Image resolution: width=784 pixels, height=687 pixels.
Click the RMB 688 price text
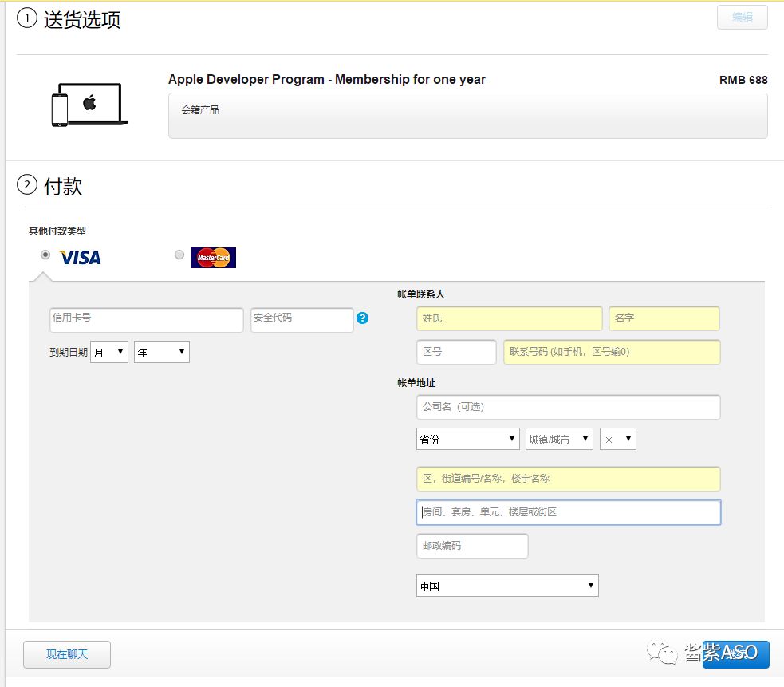pos(743,80)
